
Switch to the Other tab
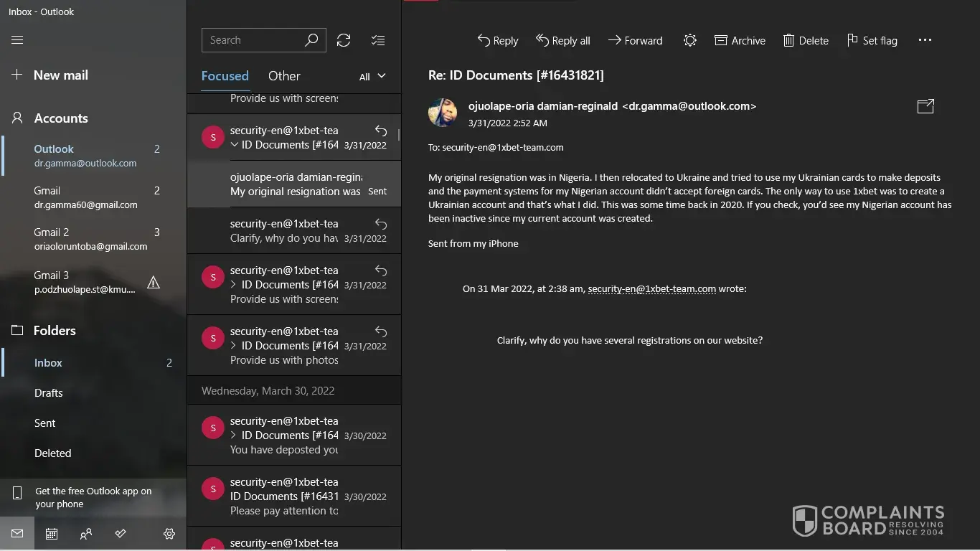284,76
